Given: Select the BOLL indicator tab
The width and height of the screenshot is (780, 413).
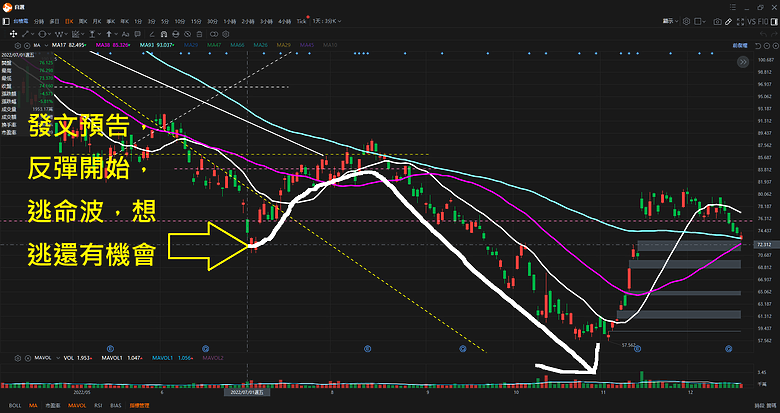Looking at the screenshot, I should point(14,405).
